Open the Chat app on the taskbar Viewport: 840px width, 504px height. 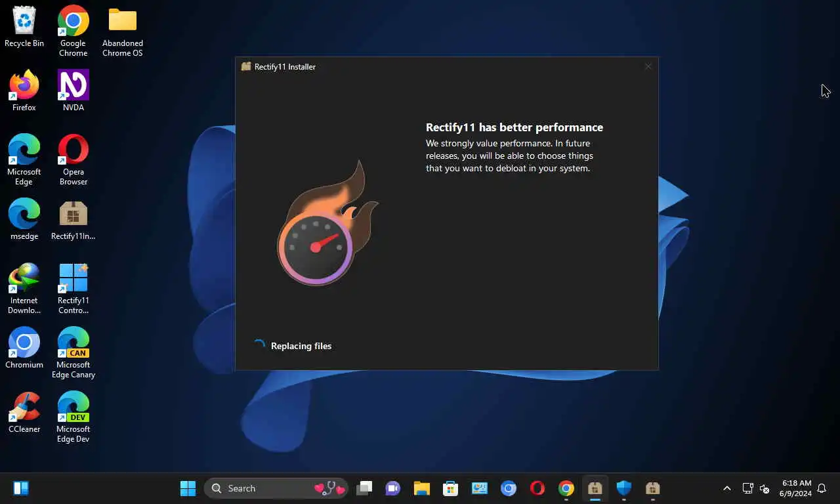point(393,488)
